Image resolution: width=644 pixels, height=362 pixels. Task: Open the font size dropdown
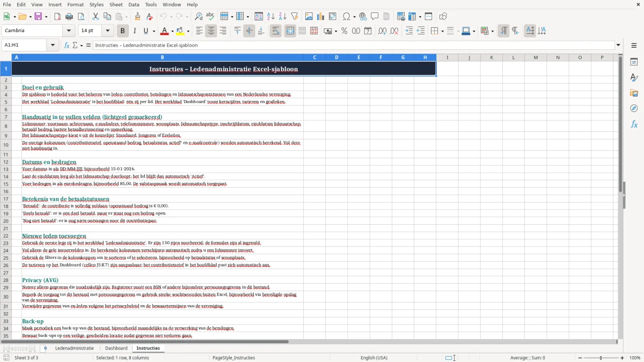[x=107, y=31]
